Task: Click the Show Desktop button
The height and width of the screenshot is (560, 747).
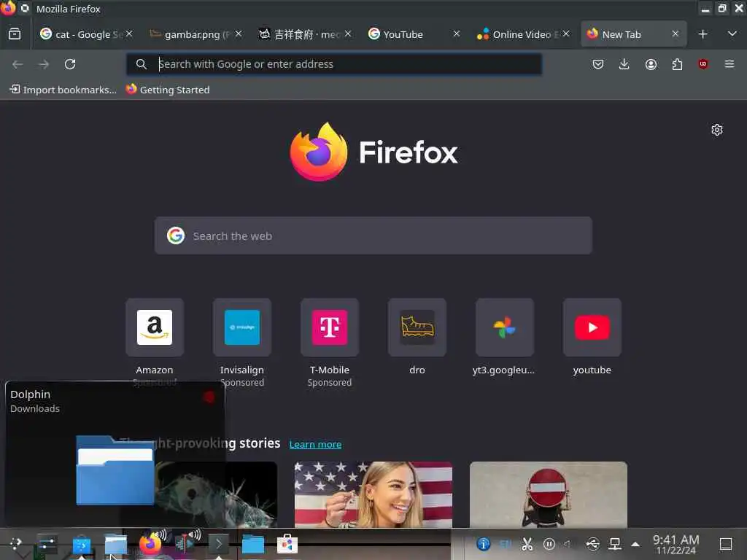Action: 726,543
